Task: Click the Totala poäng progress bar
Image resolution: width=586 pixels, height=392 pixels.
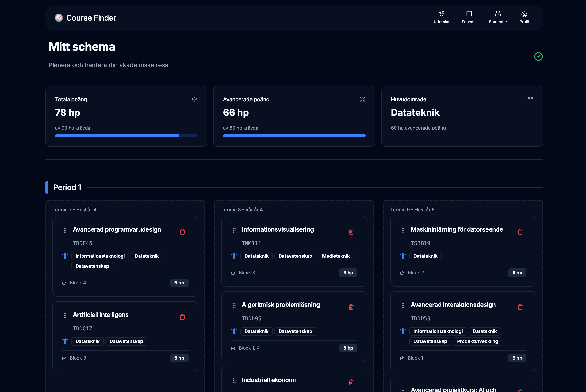Action: 126,135
